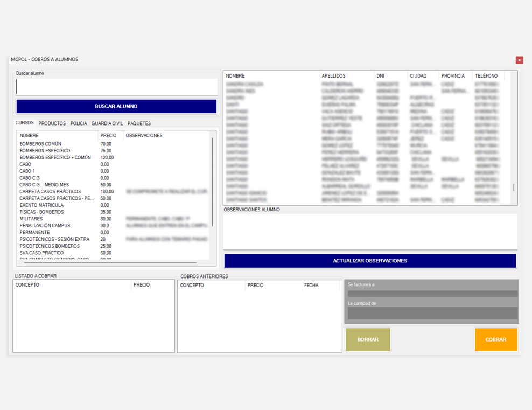Select the BOMBEROS COMÚN course row
This screenshot has width=532, height=410.
click(x=40, y=144)
